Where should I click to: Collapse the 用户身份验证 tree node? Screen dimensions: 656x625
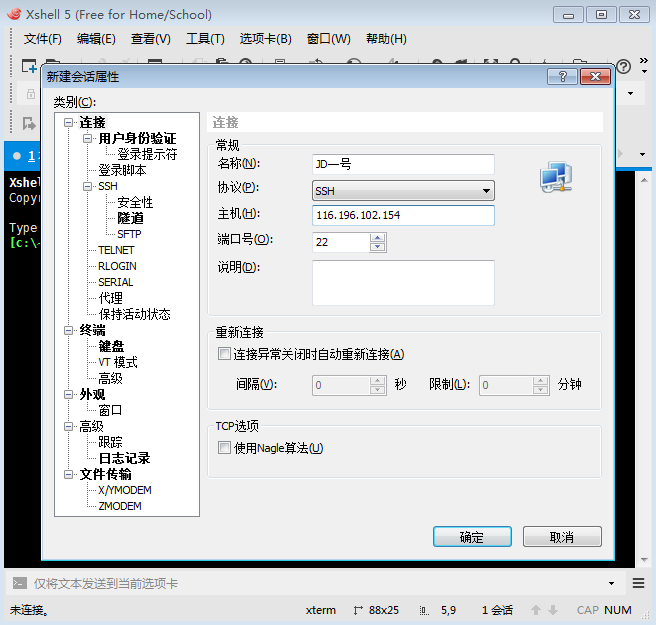click(87, 138)
